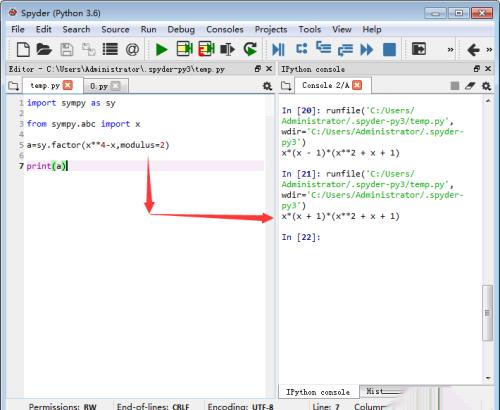The width and height of the screenshot is (500, 410).
Task: Open the editor options gear menu
Action: [x=267, y=86]
